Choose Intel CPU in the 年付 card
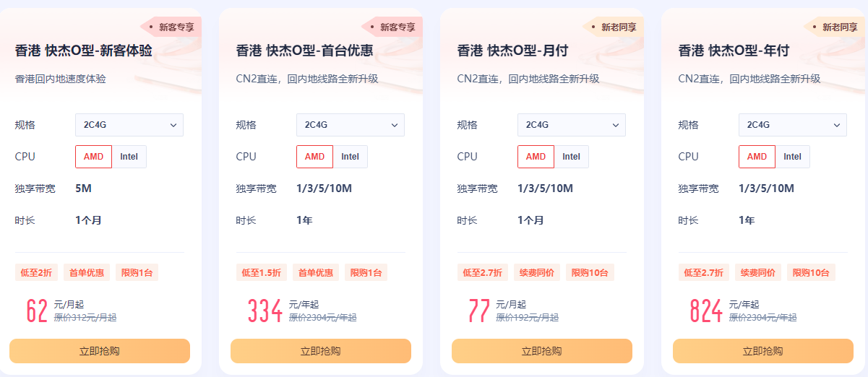The image size is (868, 377). click(x=793, y=157)
